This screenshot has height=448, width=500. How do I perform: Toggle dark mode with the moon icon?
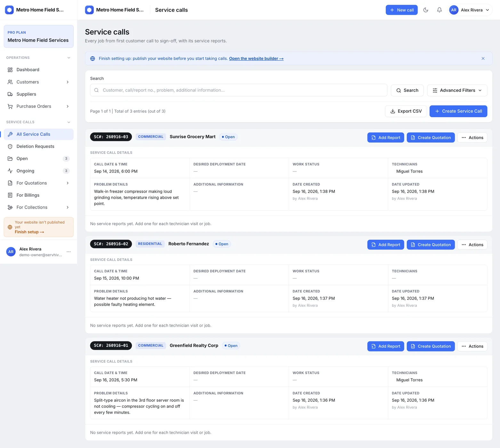pos(426,10)
